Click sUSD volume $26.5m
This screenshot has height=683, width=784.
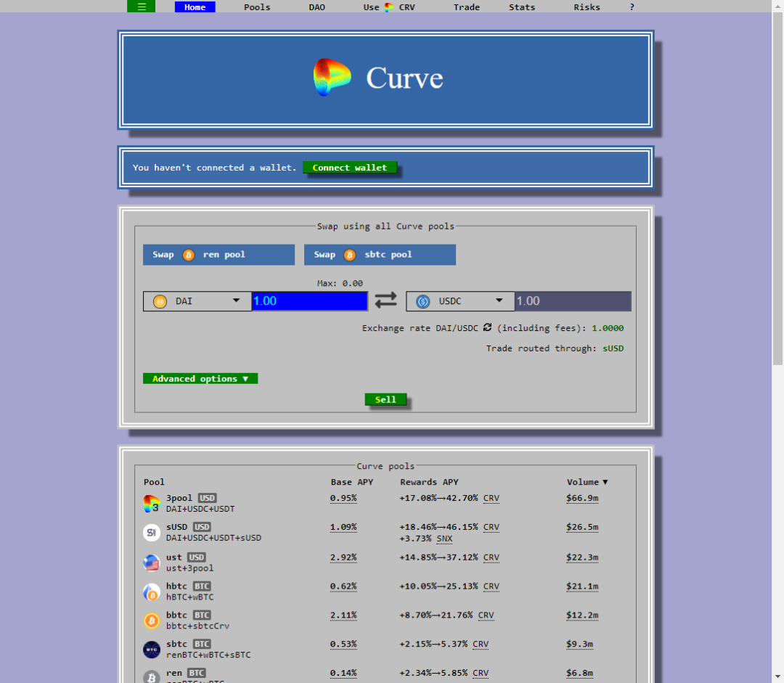coord(582,527)
